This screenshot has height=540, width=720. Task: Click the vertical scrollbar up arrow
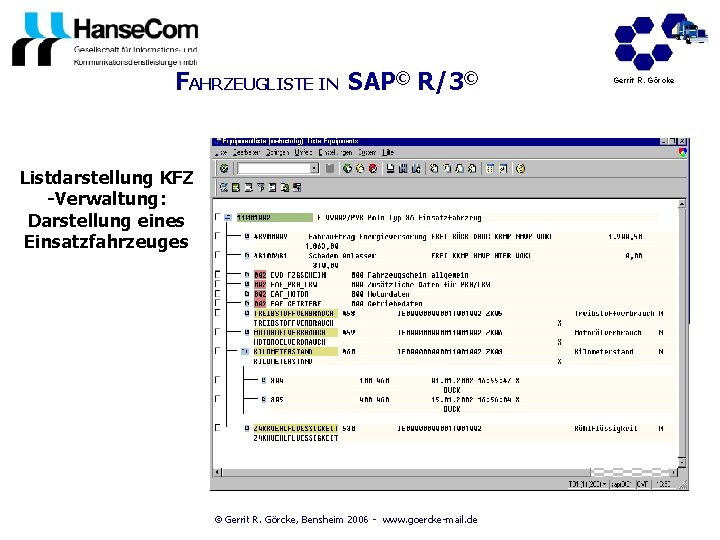click(x=682, y=203)
